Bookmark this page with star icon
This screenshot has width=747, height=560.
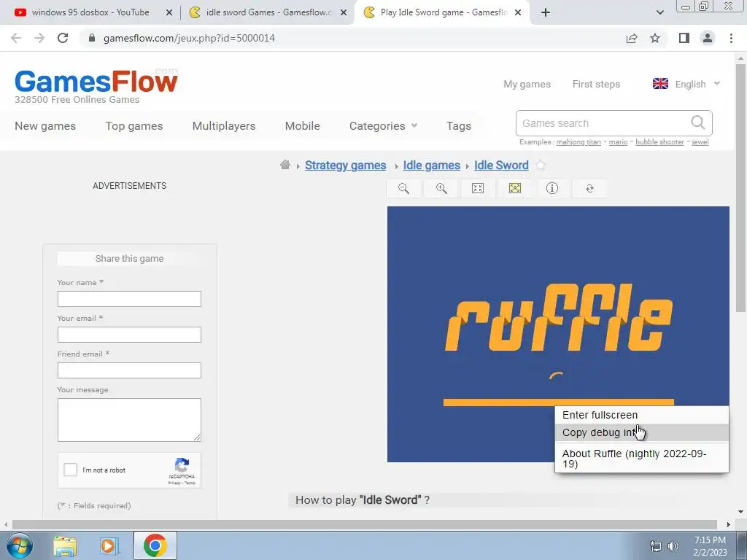click(x=655, y=38)
